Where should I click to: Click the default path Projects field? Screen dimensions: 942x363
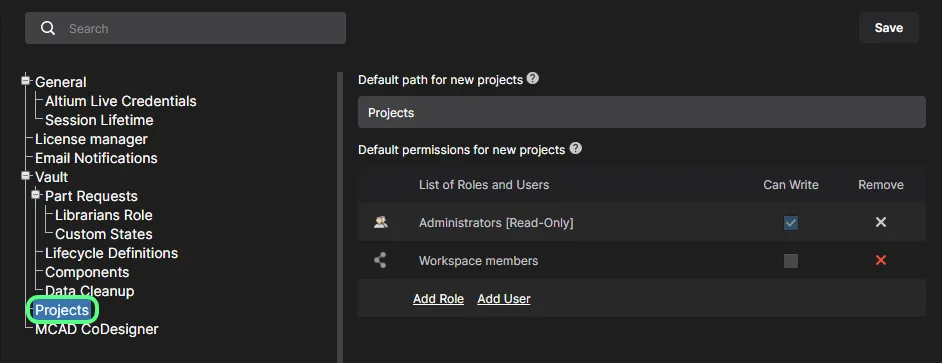coord(642,112)
